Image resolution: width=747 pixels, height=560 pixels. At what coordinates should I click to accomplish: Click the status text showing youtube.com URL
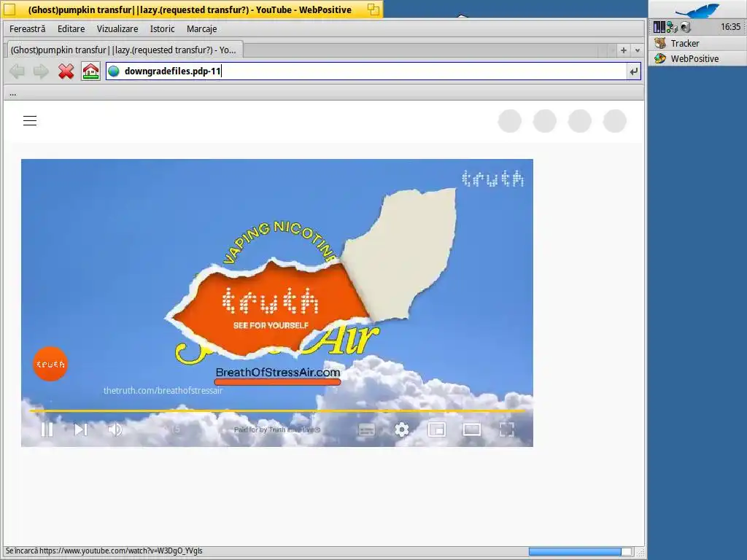pyautogui.click(x=104, y=551)
